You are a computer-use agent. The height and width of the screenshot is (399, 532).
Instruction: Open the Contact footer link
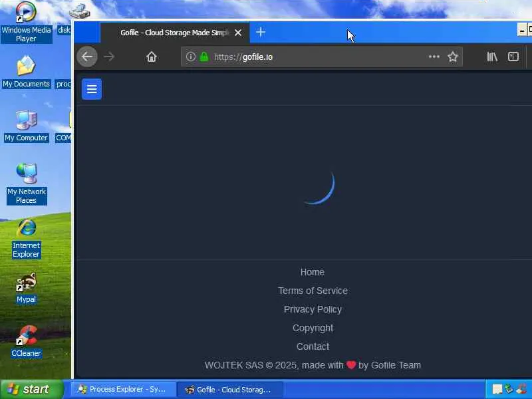[x=313, y=346]
